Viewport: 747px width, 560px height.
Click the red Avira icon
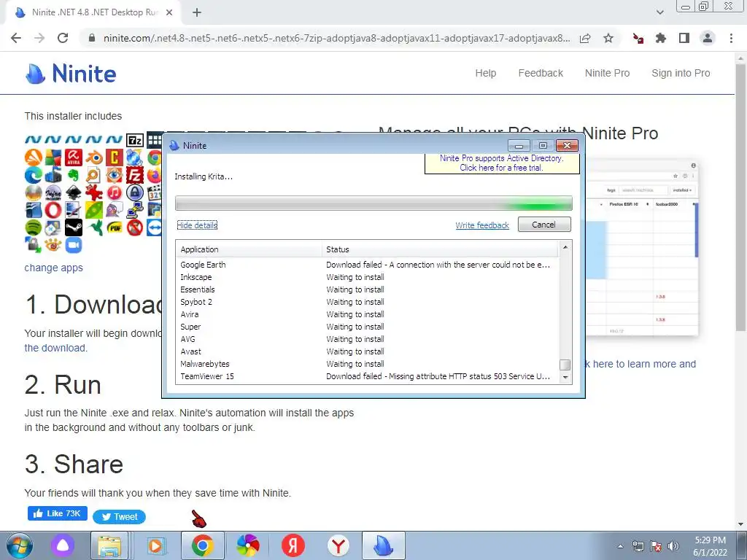point(74,157)
